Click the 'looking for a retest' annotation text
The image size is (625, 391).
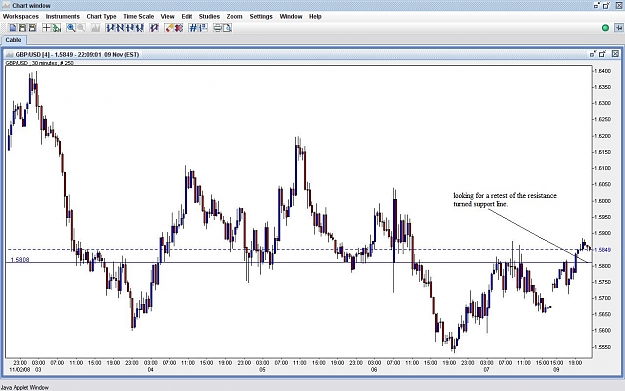pos(505,200)
